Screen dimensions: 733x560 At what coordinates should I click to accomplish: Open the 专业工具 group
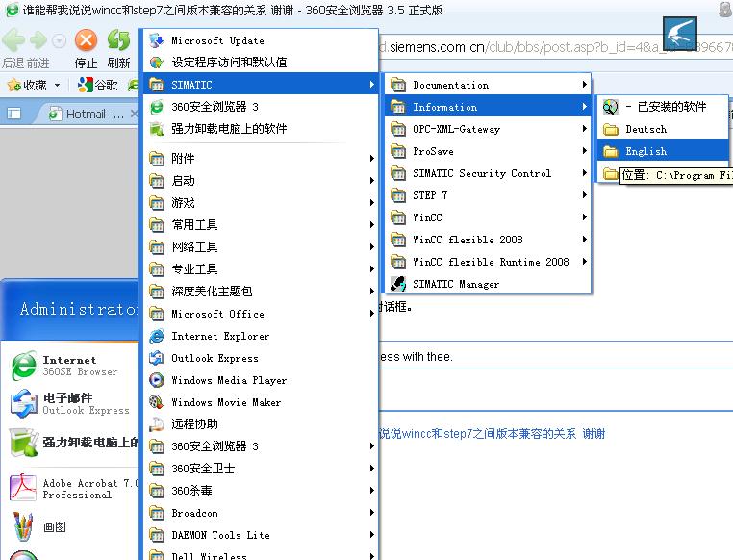[261, 268]
